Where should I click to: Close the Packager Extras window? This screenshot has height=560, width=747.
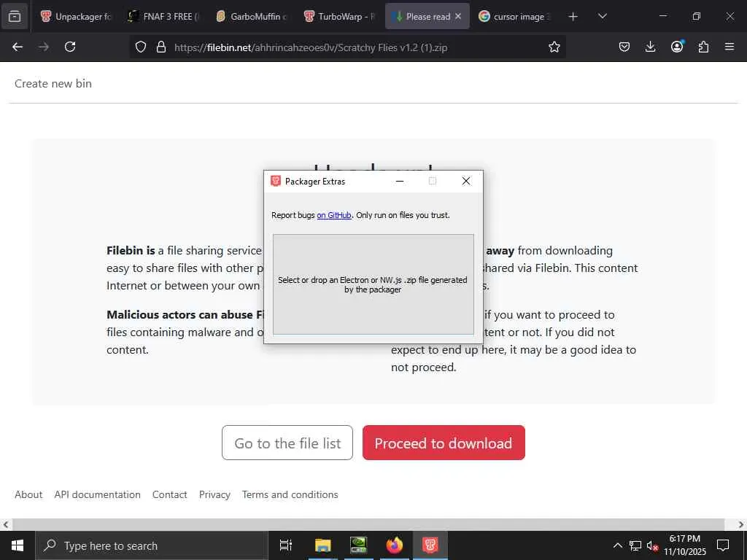pyautogui.click(x=466, y=181)
